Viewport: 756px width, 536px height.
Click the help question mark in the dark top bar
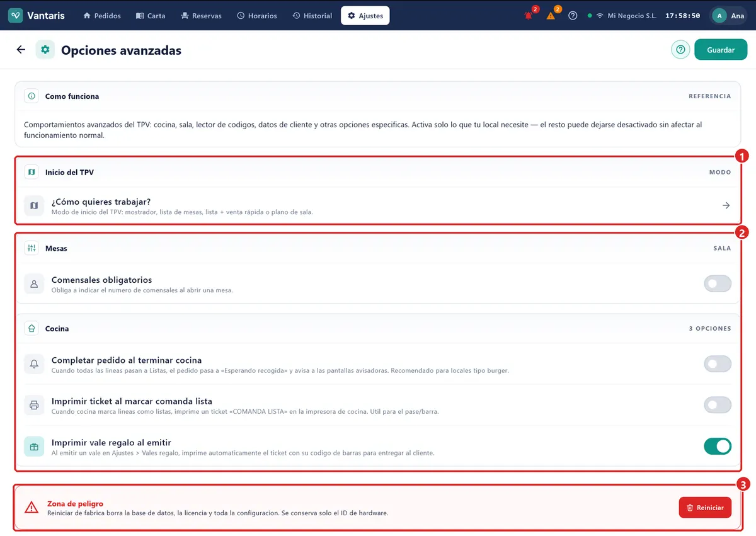pyautogui.click(x=573, y=16)
